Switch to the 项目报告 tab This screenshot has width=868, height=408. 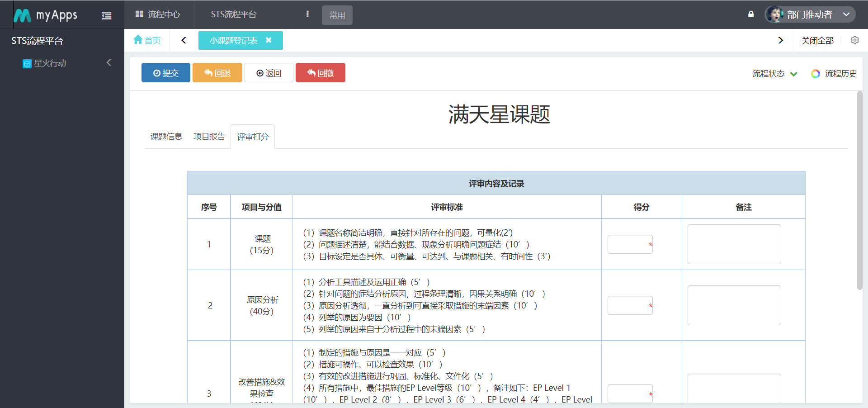click(209, 137)
